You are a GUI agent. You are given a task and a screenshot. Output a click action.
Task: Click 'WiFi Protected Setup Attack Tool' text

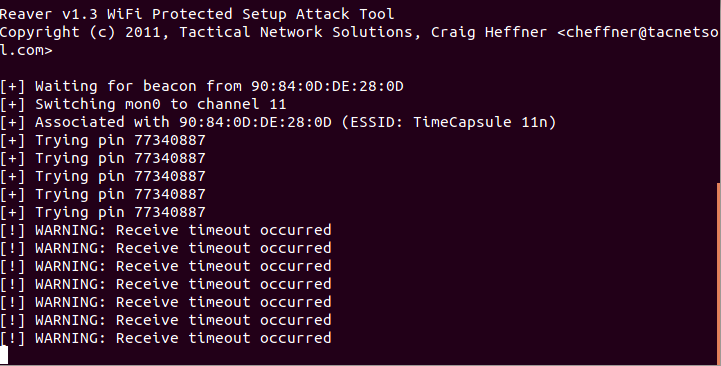251,14
